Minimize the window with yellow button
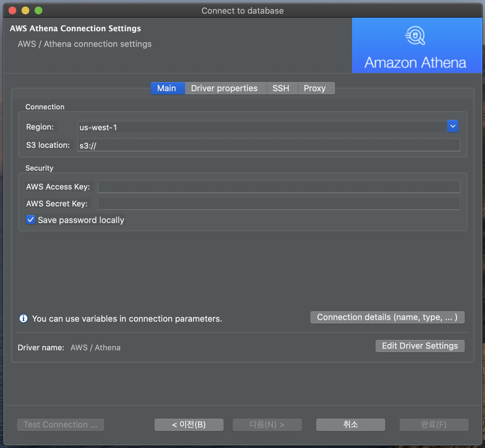The image size is (485, 448). [x=25, y=10]
